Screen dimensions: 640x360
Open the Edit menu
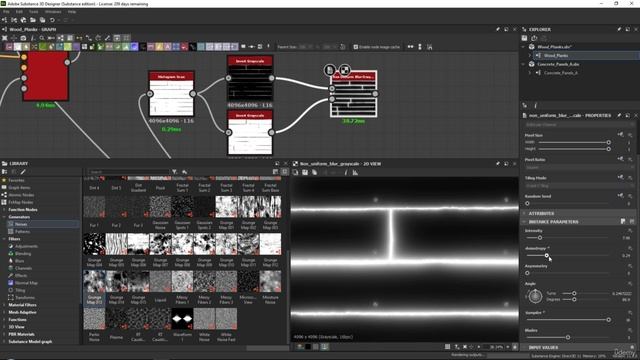pos(19,12)
